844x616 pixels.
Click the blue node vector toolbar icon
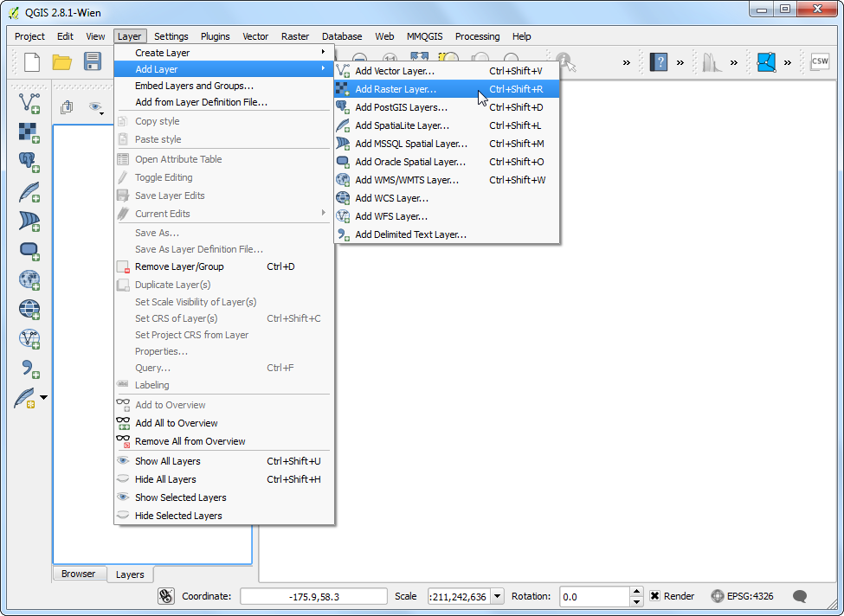pyautogui.click(x=766, y=62)
